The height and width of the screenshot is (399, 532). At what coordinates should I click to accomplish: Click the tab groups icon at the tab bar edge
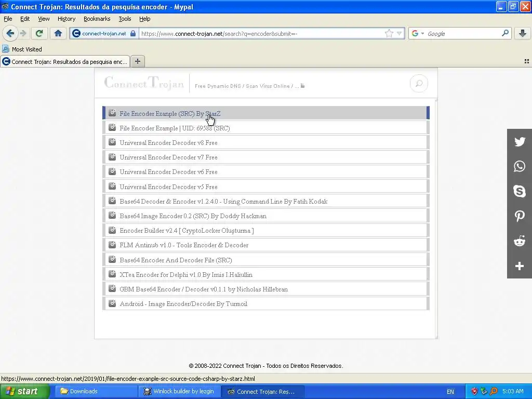527,61
